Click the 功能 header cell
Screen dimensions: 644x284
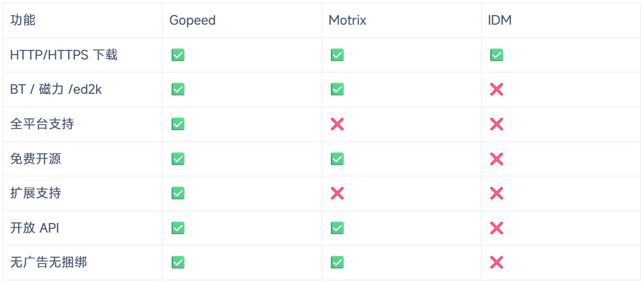pos(23,20)
